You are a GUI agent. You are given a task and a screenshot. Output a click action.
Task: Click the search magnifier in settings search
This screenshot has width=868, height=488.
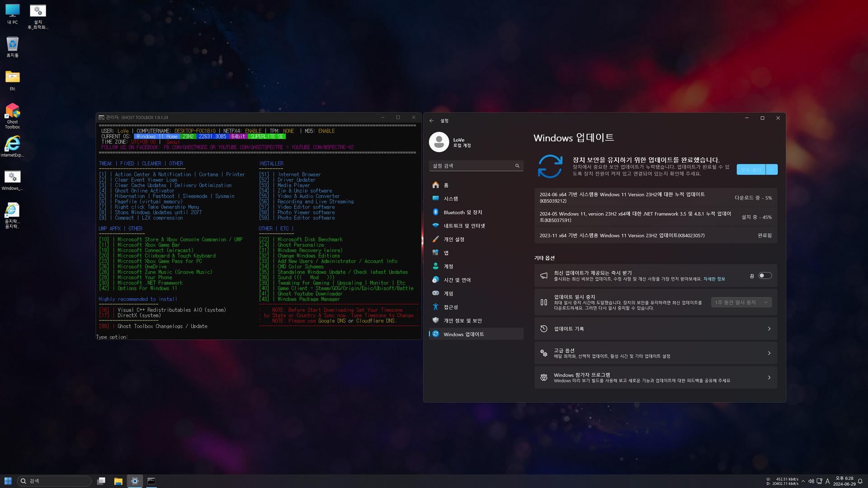point(517,166)
